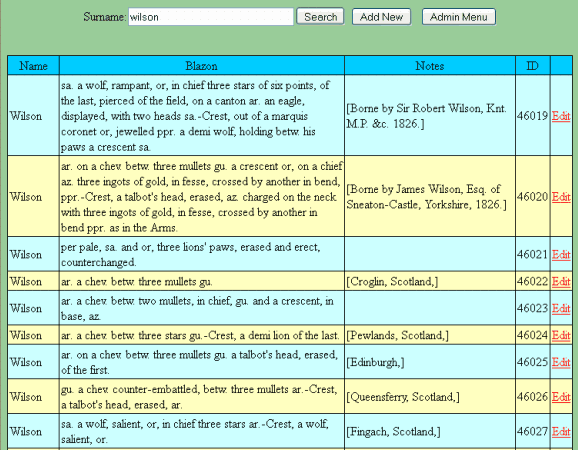578x450 pixels.
Task: Select the James Wilson Sneaton-Castle notes cell
Action: click(430, 196)
